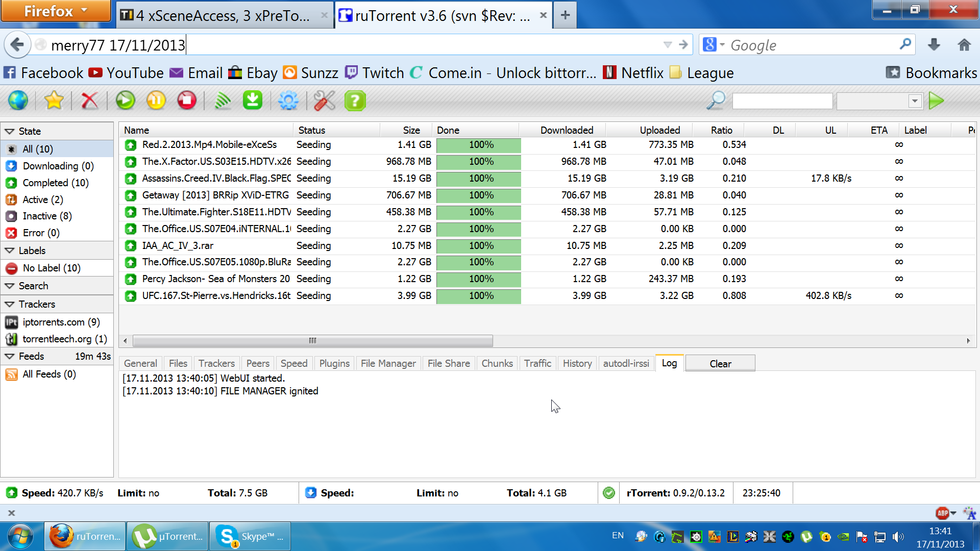The width and height of the screenshot is (980, 551).
Task: Open a new Firefox tab with plus button
Action: click(x=565, y=15)
